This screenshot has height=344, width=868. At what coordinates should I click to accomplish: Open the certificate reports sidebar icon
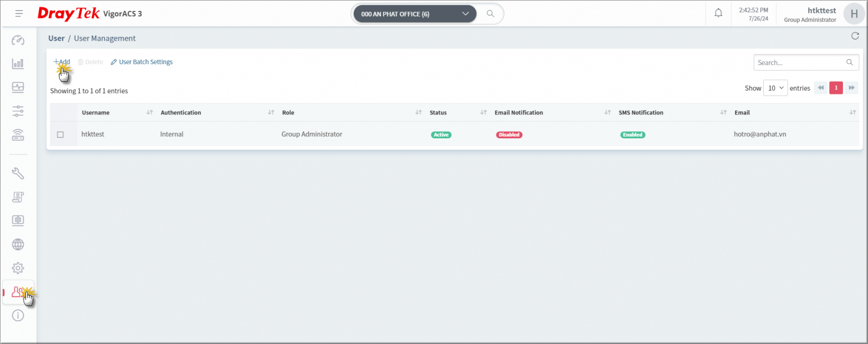(x=18, y=197)
